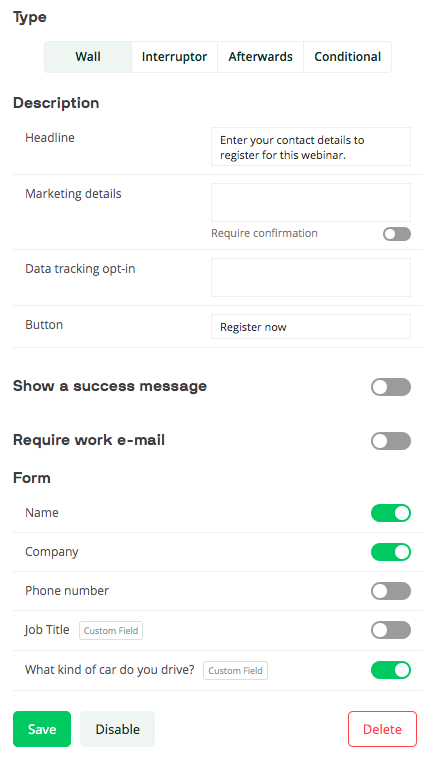
Task: Click the Headline text field
Action: point(311,147)
